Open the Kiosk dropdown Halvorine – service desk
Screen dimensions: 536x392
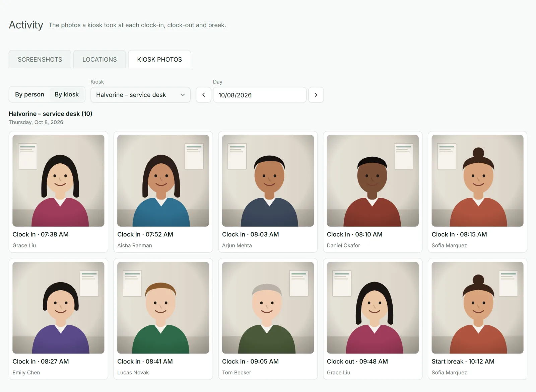[x=140, y=95]
